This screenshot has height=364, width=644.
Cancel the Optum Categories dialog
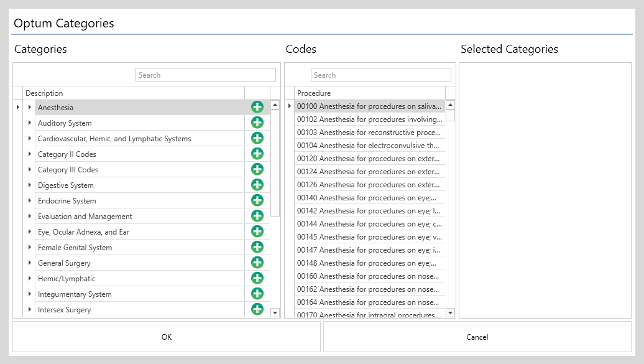[x=477, y=337]
